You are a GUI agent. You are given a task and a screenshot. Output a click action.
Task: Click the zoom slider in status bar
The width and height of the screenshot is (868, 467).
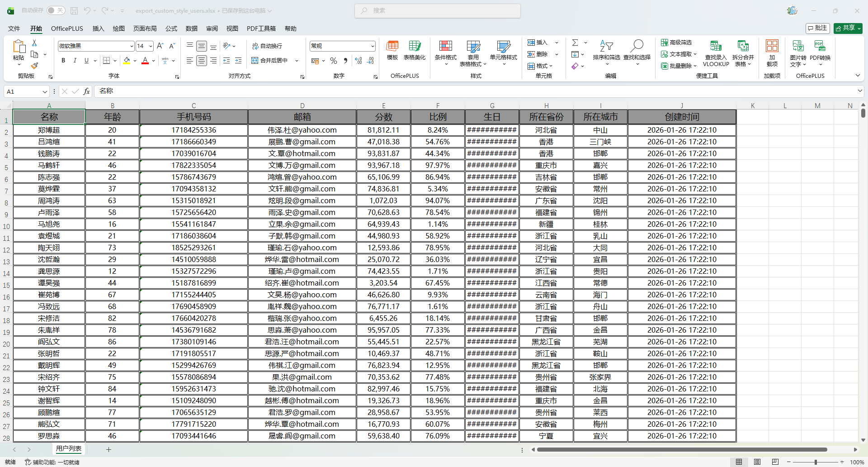click(815, 462)
